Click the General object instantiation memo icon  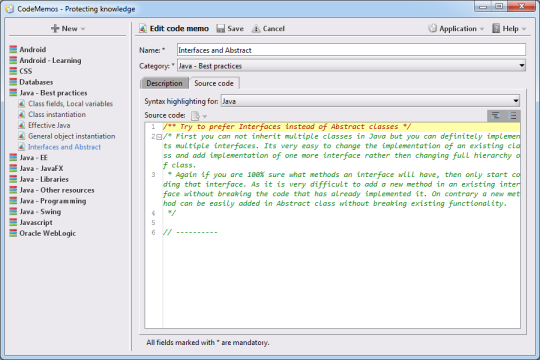(22, 136)
